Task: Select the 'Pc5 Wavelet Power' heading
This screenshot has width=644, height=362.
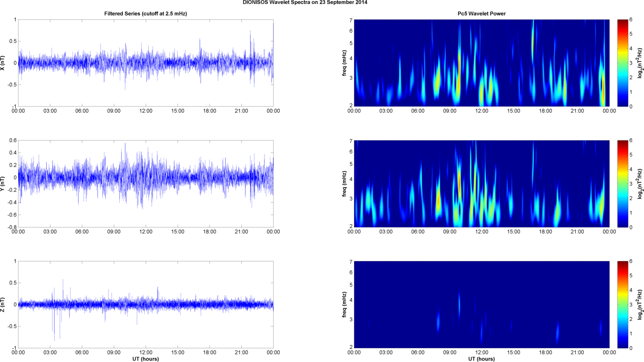Action: point(481,14)
